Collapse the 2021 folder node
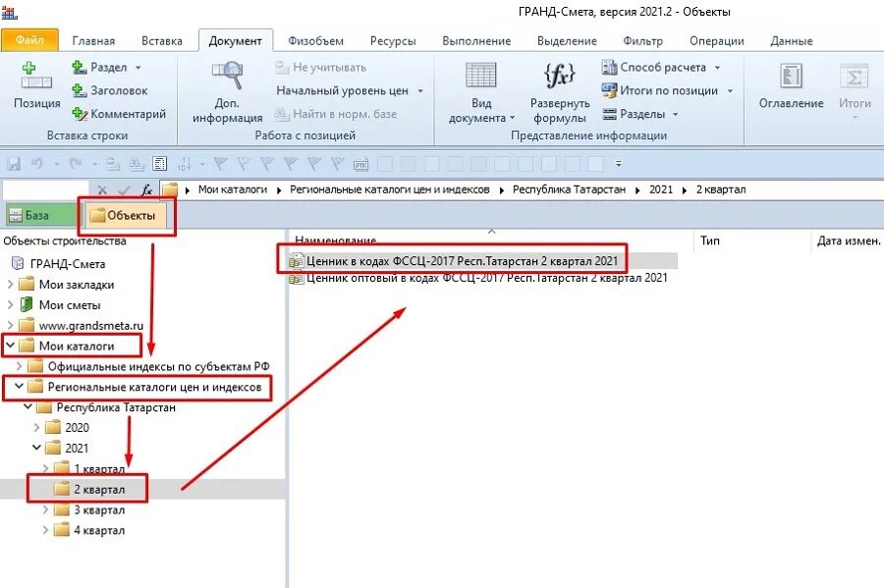 coord(36,448)
